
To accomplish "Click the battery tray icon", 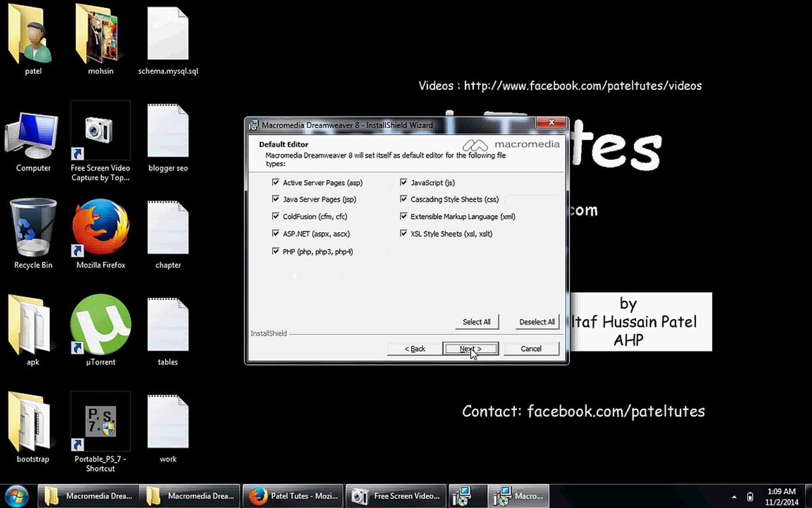I will pos(750,497).
